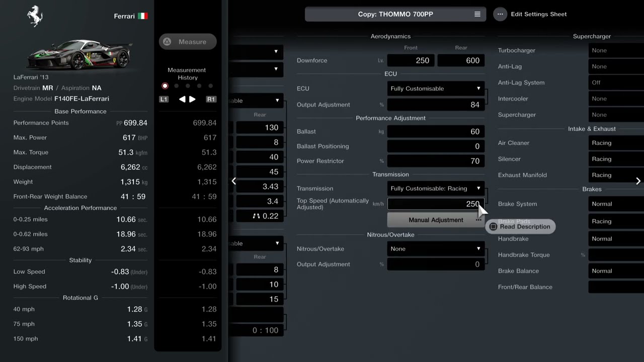Open the Handbrake Normal selector
The height and width of the screenshot is (362, 644).
pos(616,239)
